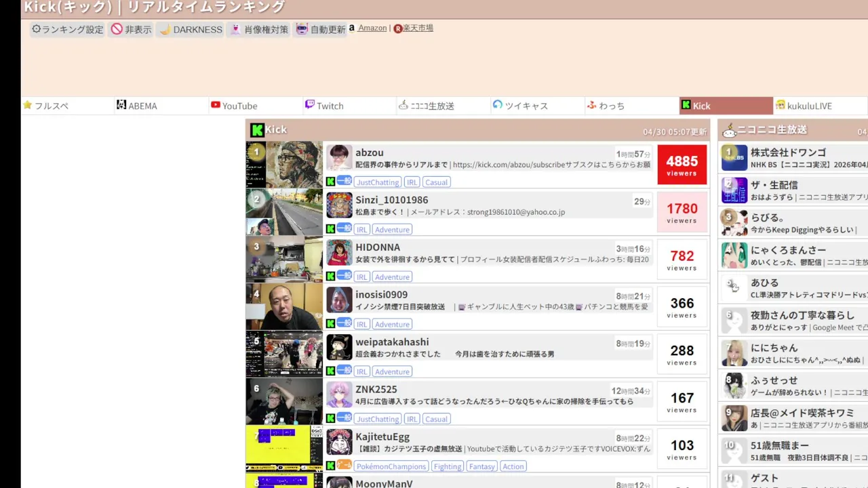Switch to the フルスペ tab
The width and height of the screenshot is (868, 488).
click(x=68, y=106)
